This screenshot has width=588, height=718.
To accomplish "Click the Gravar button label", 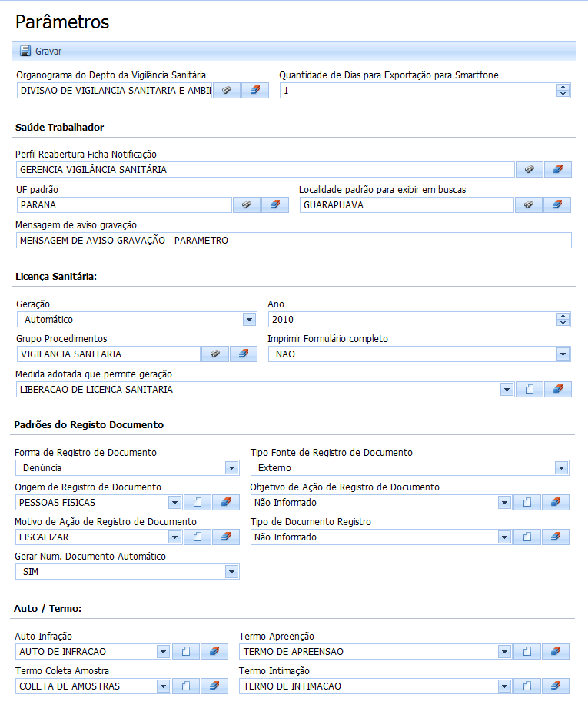I will [48, 52].
